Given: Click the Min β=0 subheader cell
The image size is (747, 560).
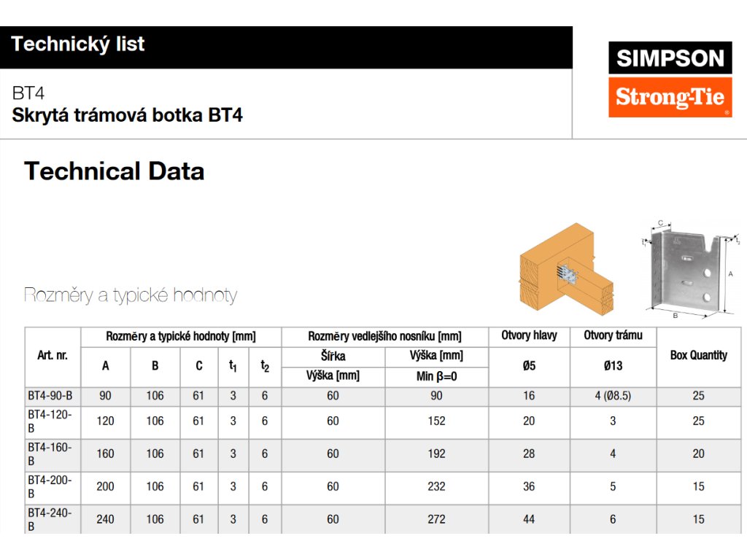Looking at the screenshot, I should 436,377.
